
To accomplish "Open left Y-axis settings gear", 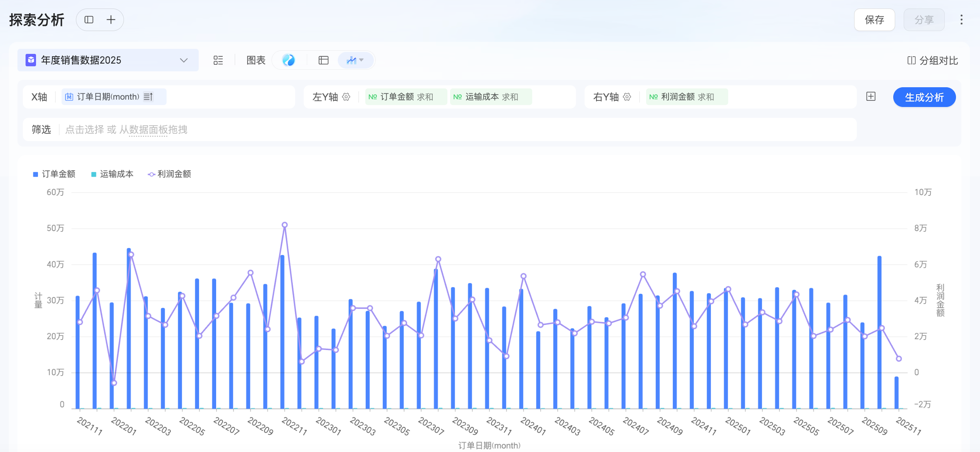I will click(x=346, y=97).
